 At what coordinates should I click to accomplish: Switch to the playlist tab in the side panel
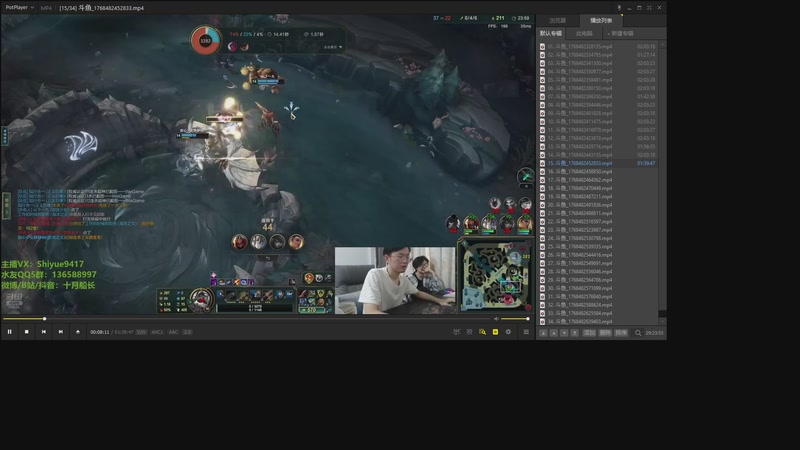[601, 20]
